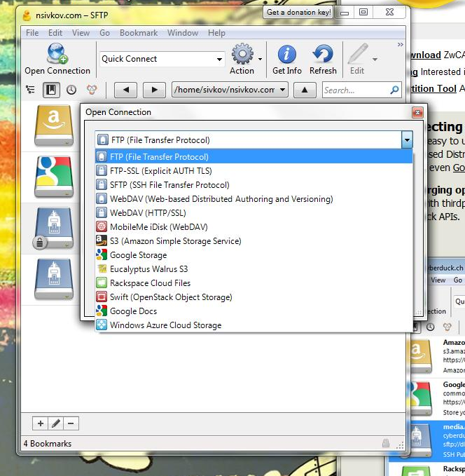Viewport: 465px width, 476px height.
Task: Click the lock icon in status bar
Action: [386, 443]
